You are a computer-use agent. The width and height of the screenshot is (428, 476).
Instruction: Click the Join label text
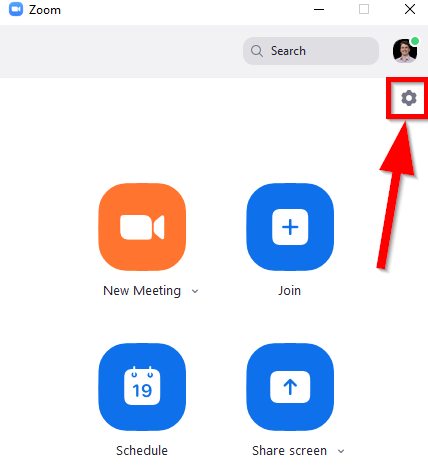(x=290, y=291)
